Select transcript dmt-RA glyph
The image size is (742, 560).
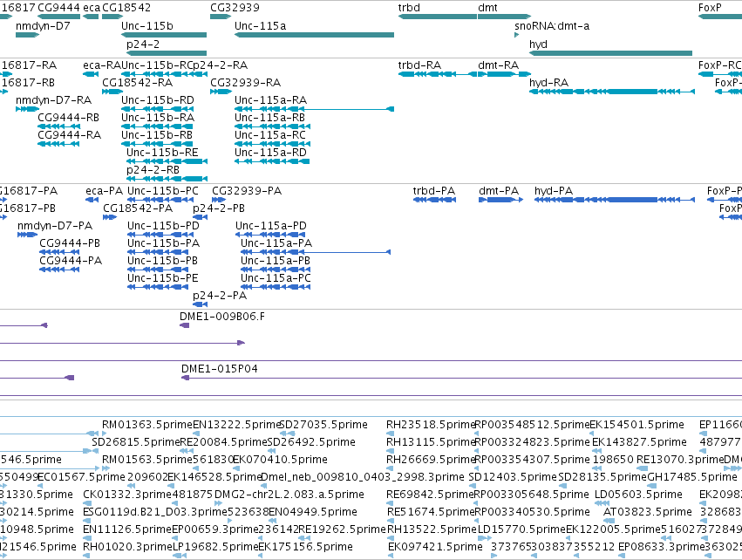pos(505,74)
